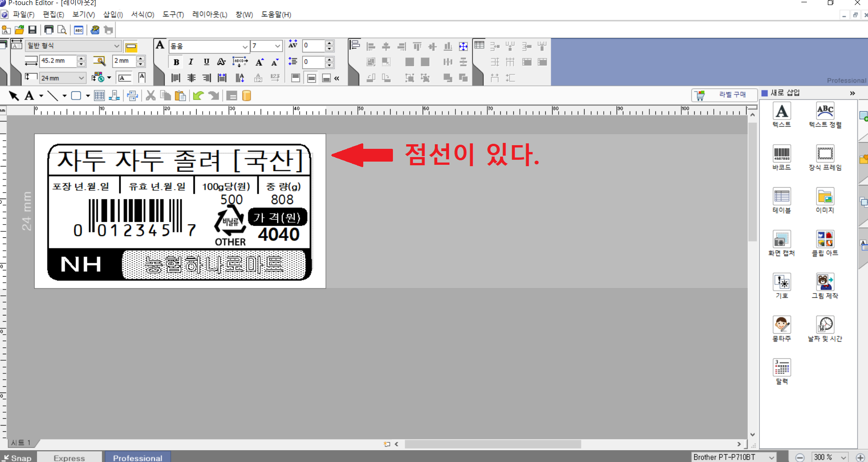Select the 시트 1 sheet tab
The height and width of the screenshot is (462, 868).
point(21,443)
